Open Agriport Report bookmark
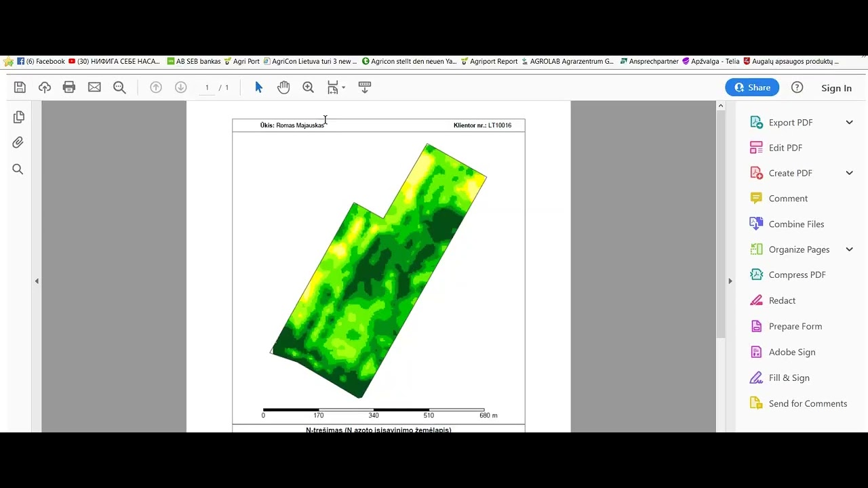868x488 pixels. [489, 62]
